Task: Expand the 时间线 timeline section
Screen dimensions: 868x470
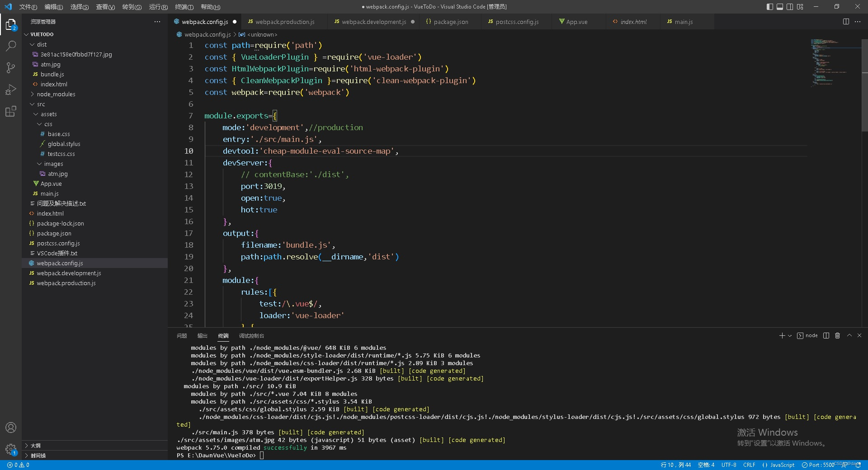Action: point(95,456)
